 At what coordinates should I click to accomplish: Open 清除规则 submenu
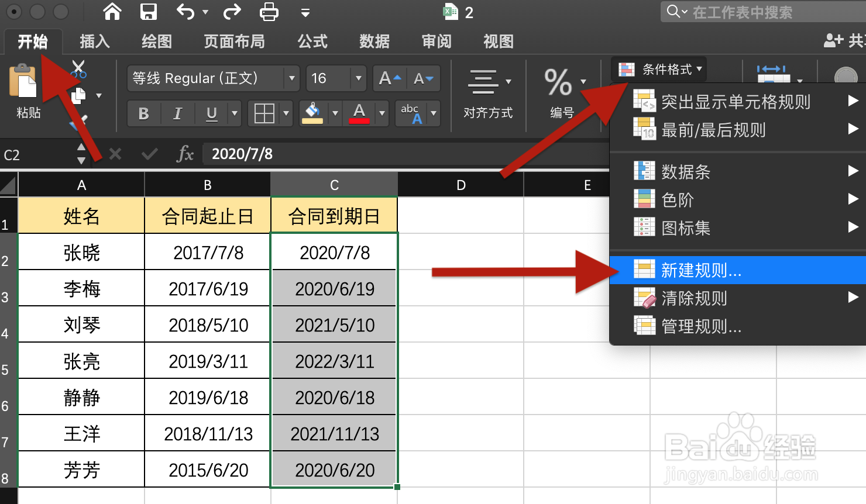tap(737, 298)
